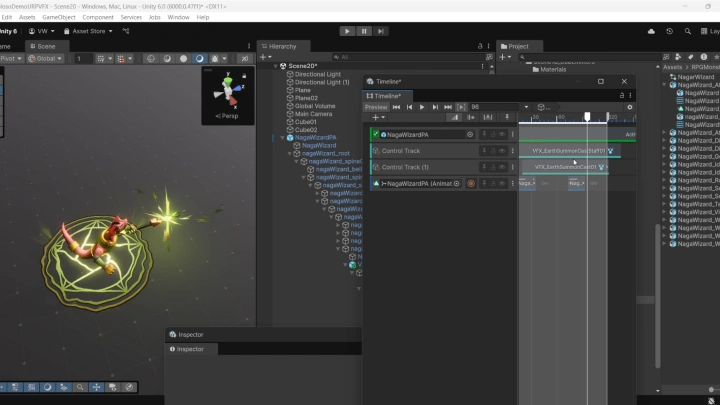Open the VW account dropdown
This screenshot has width=720, height=405.
[x=42, y=31]
